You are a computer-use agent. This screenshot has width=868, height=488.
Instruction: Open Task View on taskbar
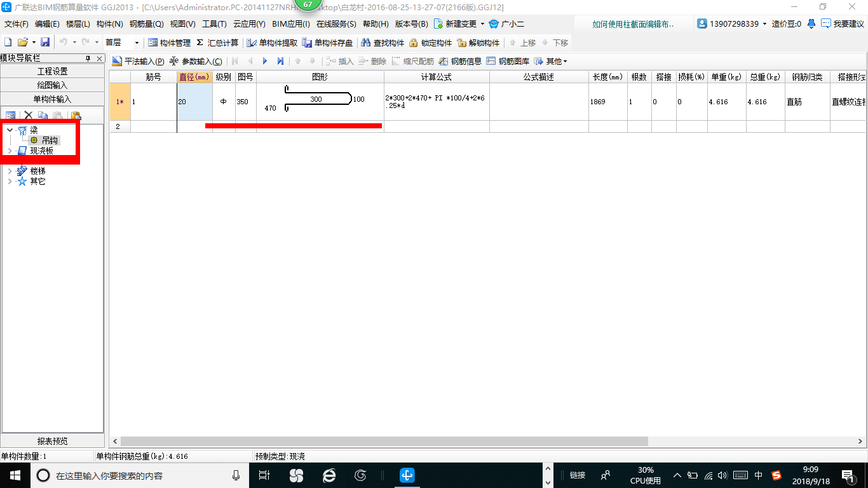pyautogui.click(x=264, y=475)
